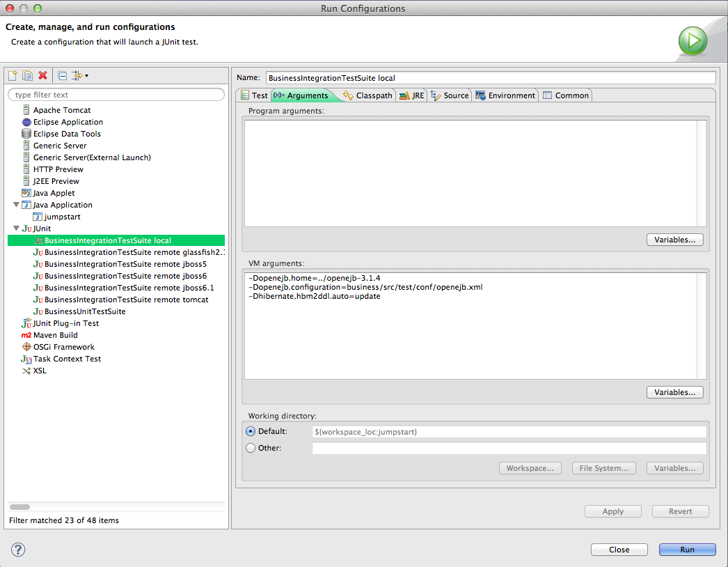
Task: Click Eclipse Data Tools icon
Action: coord(26,134)
